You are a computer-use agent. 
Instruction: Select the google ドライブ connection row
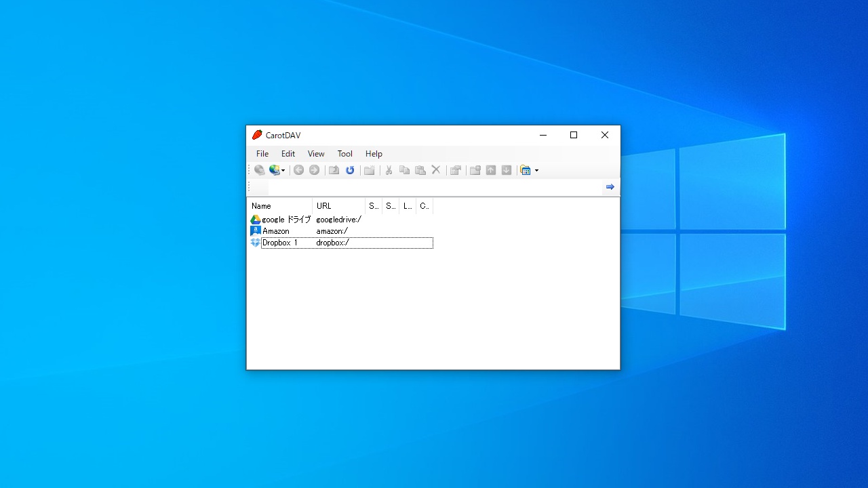(341, 220)
